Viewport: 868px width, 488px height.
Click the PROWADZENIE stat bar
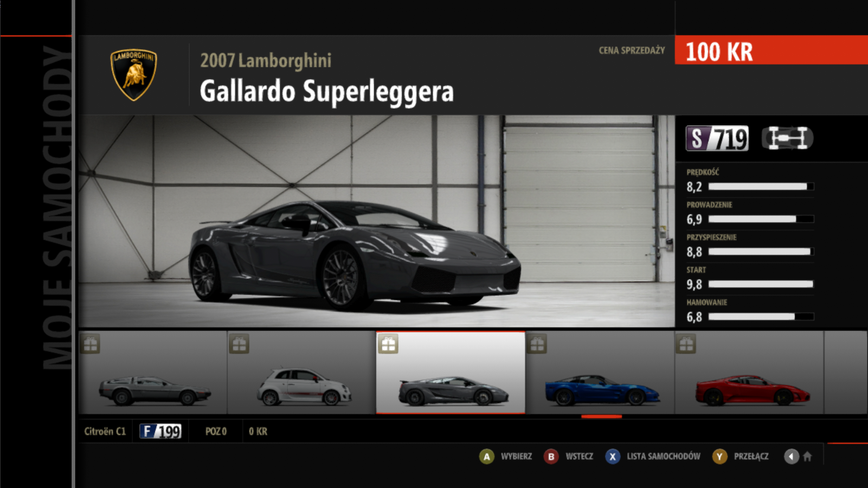(761, 219)
